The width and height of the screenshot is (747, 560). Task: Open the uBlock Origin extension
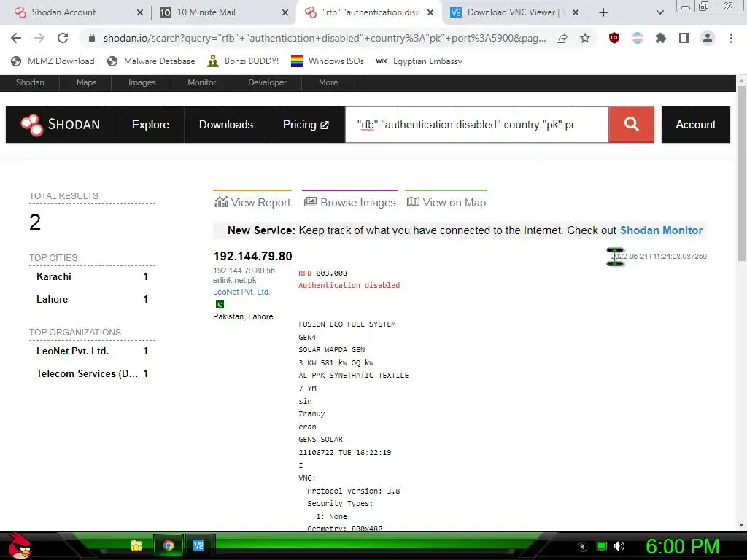(x=614, y=38)
